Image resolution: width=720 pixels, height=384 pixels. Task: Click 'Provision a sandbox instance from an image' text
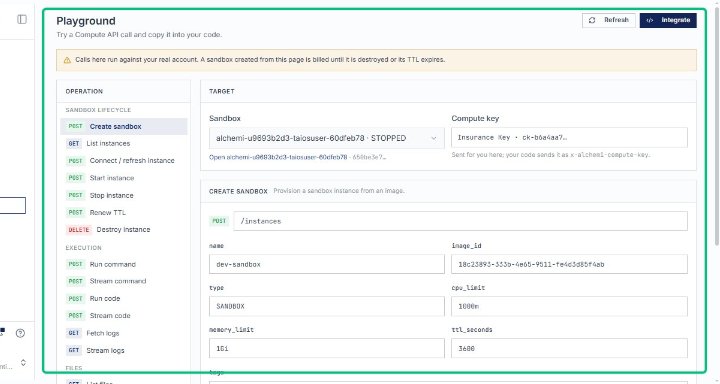[339, 191]
